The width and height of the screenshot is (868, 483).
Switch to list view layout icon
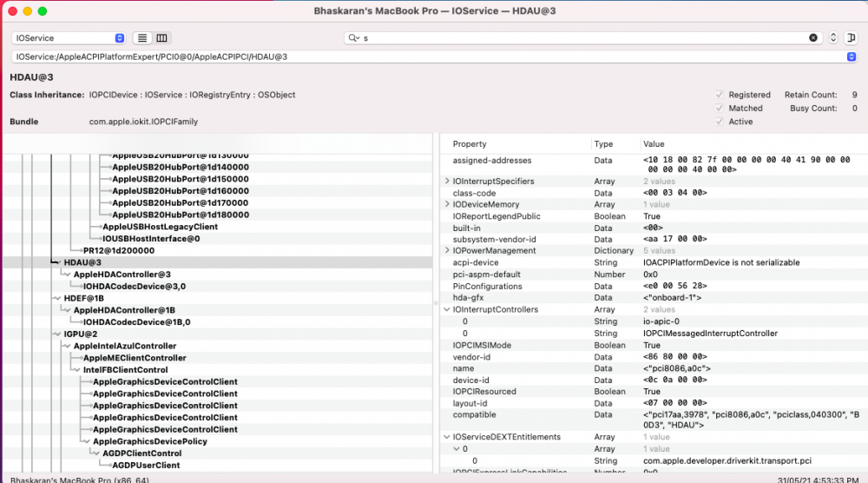pos(142,38)
